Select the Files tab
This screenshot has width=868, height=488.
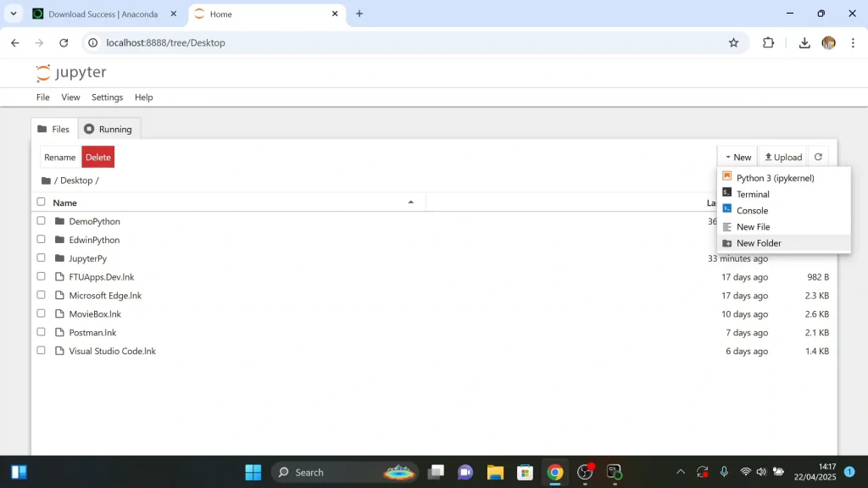pos(53,129)
